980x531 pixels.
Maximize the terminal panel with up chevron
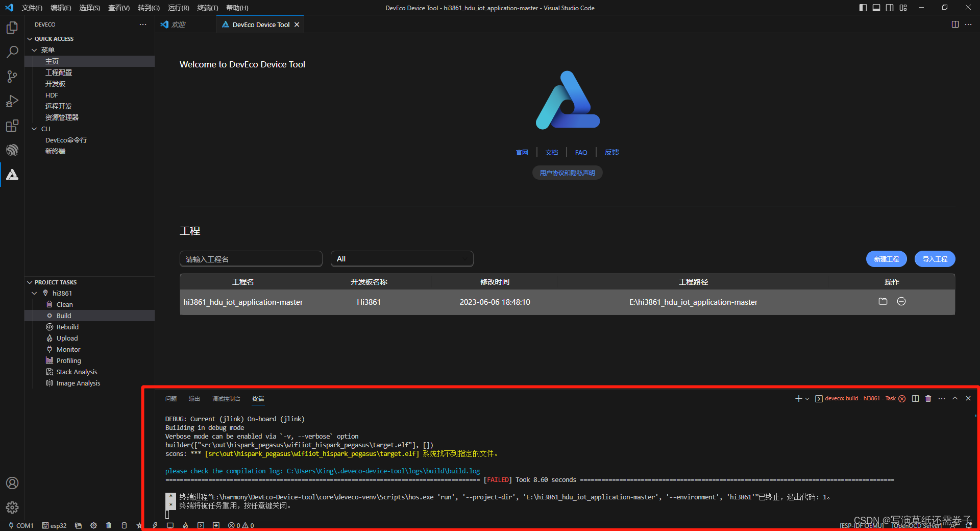point(955,398)
